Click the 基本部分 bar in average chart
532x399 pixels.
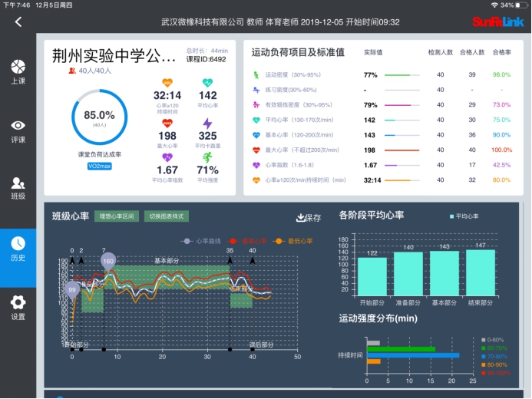(444, 272)
